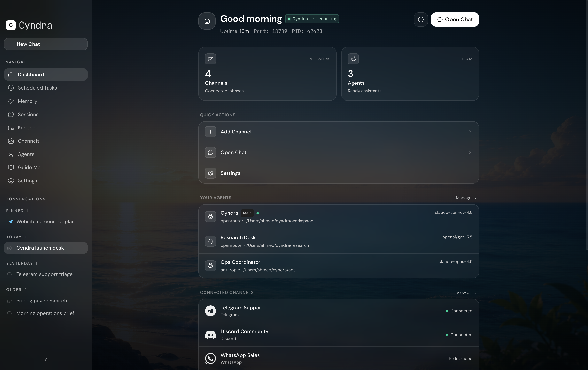Click the chat icon beside Telegram support triage
588x370 pixels.
(x=9, y=274)
